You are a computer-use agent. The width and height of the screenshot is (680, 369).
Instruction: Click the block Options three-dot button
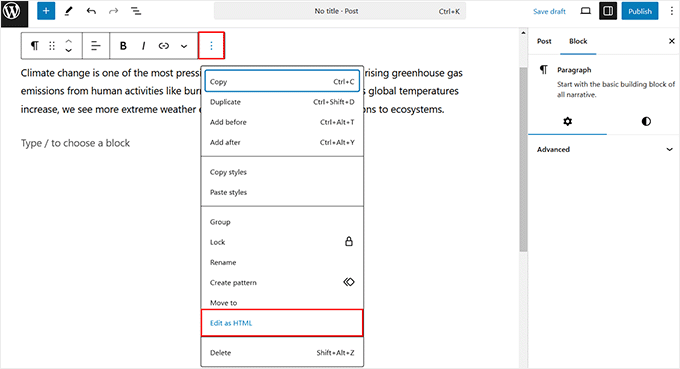click(x=211, y=46)
